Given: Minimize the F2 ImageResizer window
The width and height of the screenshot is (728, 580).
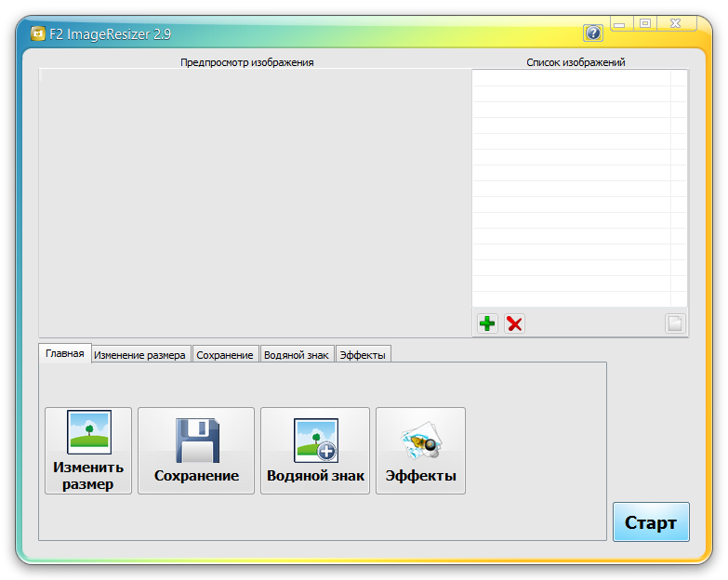Looking at the screenshot, I should (x=620, y=24).
